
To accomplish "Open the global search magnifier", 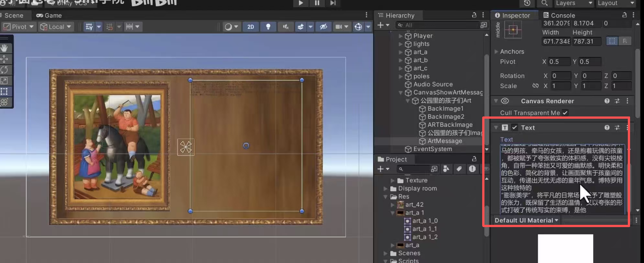I will (545, 3).
